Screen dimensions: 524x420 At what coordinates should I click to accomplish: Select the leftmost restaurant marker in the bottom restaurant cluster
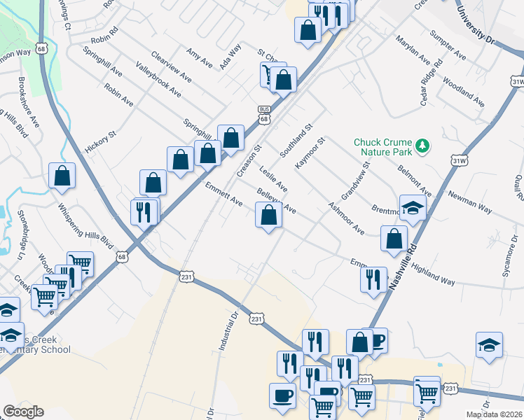[290, 365]
